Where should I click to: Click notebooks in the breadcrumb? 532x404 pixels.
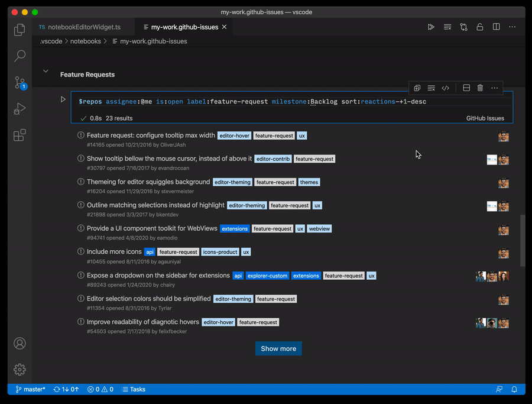[86, 41]
